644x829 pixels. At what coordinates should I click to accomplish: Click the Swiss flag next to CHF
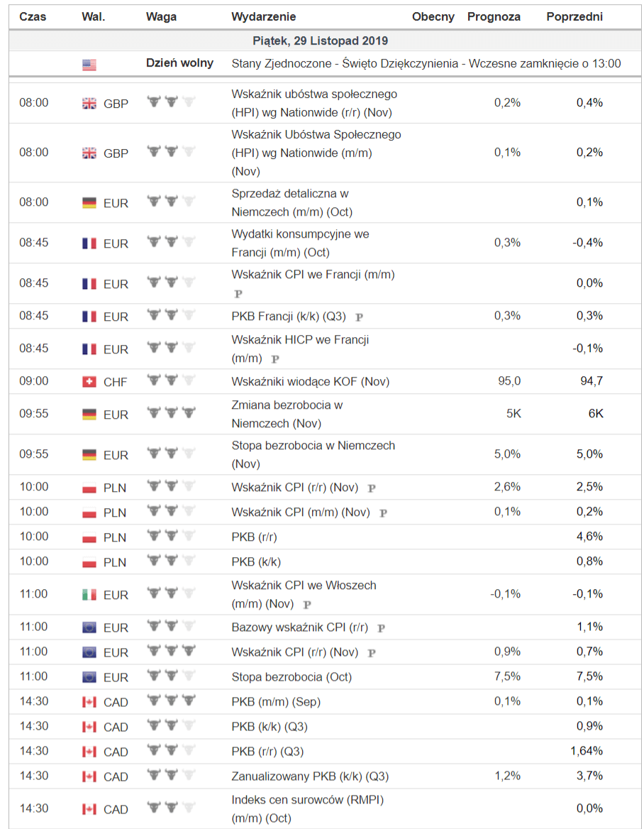(89, 382)
